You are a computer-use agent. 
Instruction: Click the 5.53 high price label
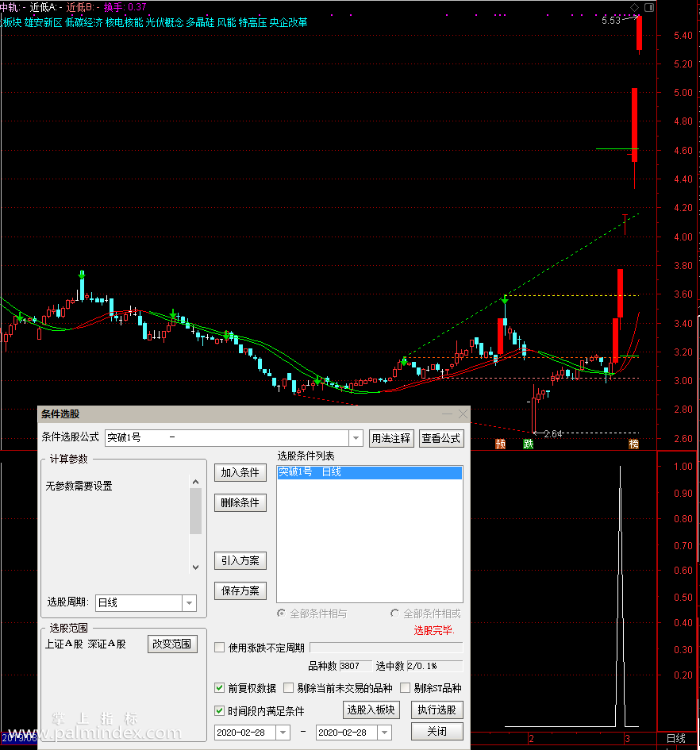coord(611,21)
